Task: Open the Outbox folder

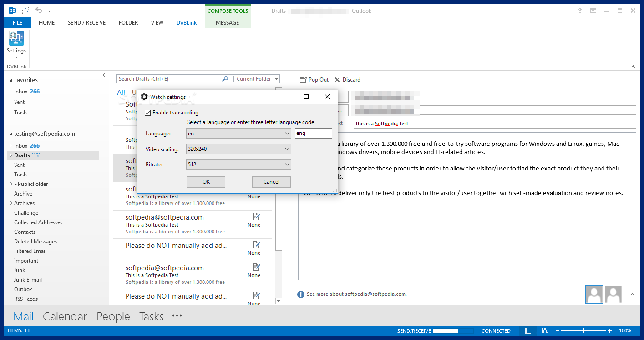Action: (23, 289)
